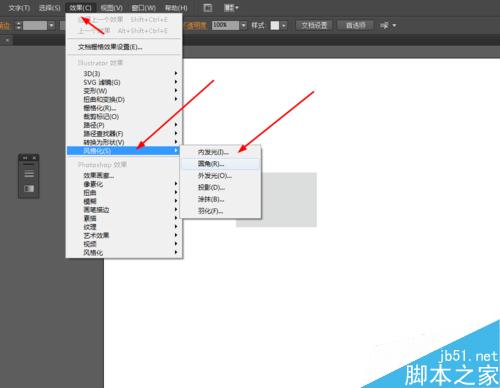
Task: Expand the 视频 video submenu
Action: (124, 244)
